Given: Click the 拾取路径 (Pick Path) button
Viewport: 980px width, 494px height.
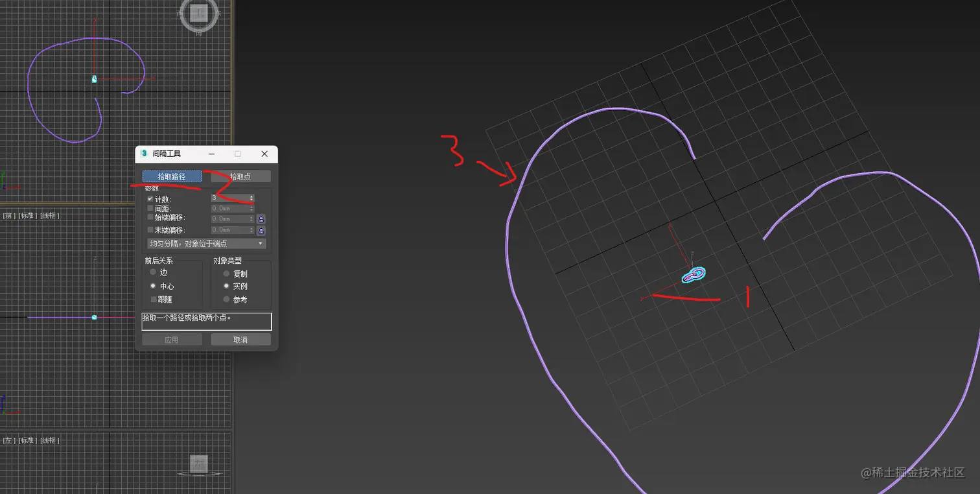Looking at the screenshot, I should (172, 176).
